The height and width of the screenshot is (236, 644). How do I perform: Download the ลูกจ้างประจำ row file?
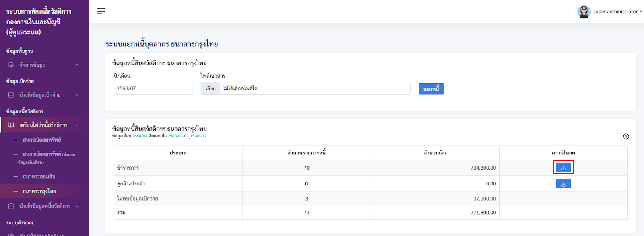click(x=563, y=183)
